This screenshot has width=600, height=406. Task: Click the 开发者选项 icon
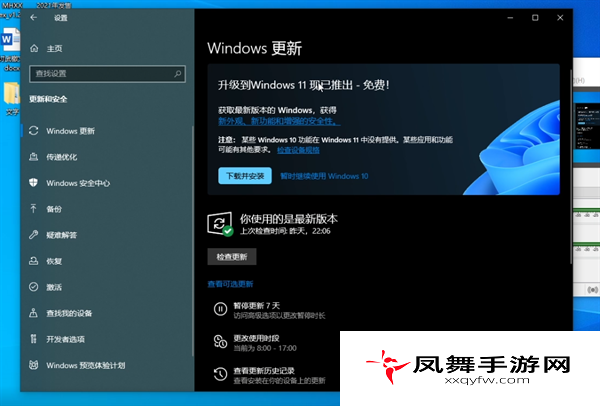pyautogui.click(x=34, y=339)
